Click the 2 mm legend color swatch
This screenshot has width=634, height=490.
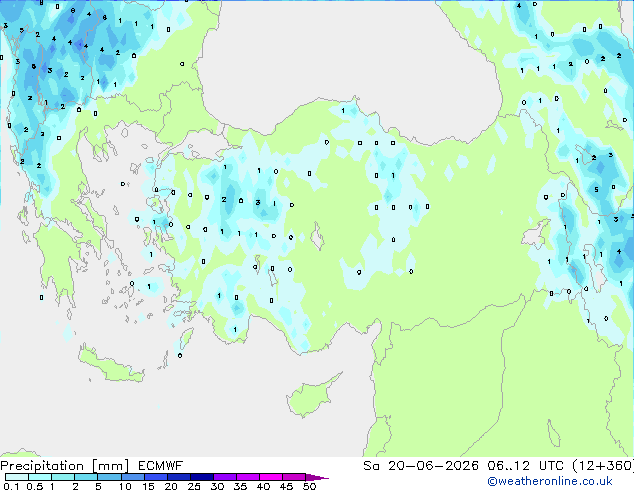coord(86,477)
